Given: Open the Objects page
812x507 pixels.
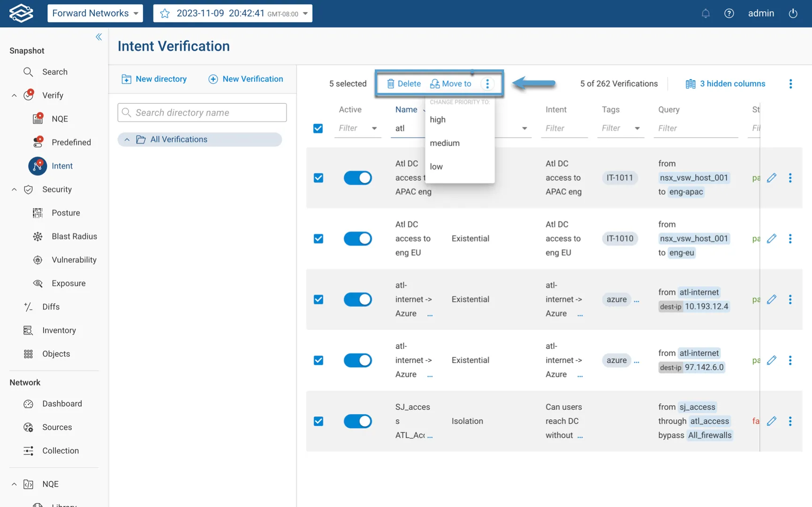Looking at the screenshot, I should [56, 353].
